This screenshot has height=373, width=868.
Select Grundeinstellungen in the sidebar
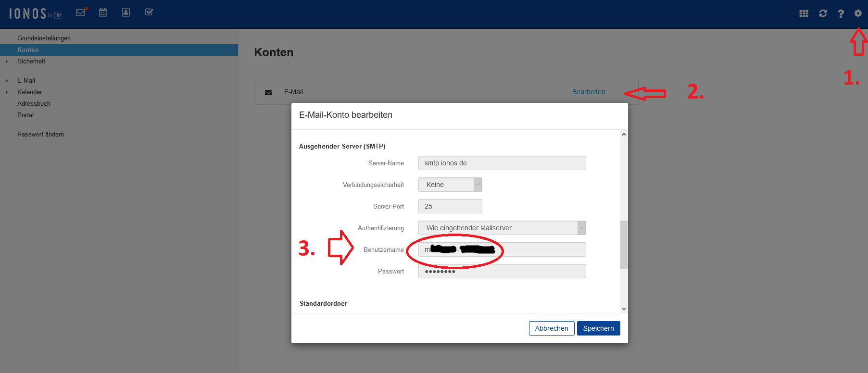[x=44, y=38]
